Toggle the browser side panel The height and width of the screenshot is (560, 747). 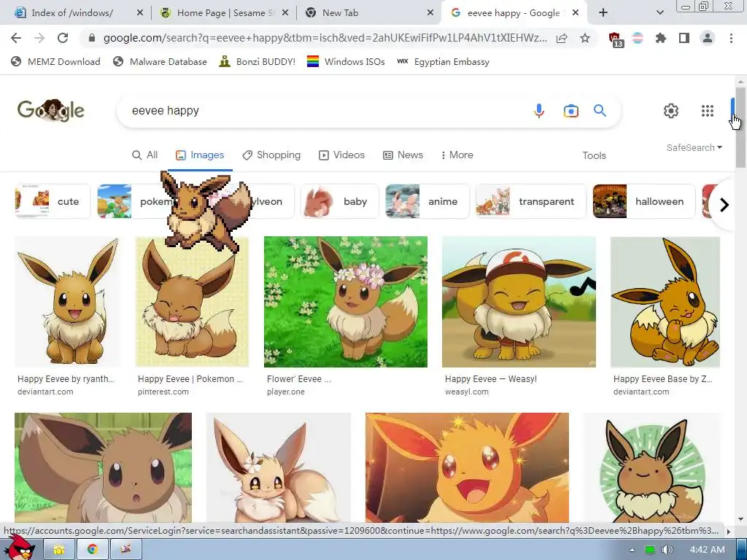pyautogui.click(x=684, y=38)
